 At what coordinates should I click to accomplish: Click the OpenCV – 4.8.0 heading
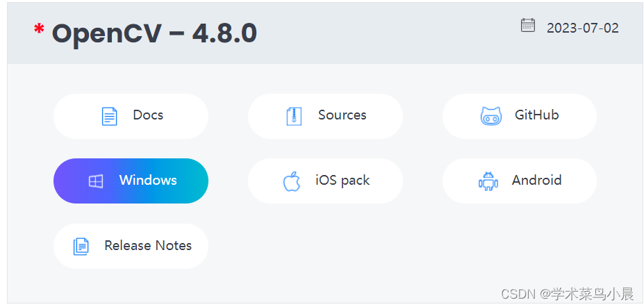click(154, 33)
